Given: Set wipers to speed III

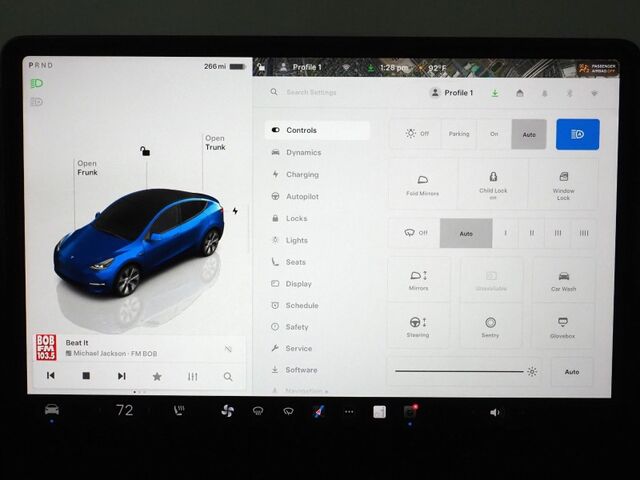Looking at the screenshot, I should [x=558, y=233].
